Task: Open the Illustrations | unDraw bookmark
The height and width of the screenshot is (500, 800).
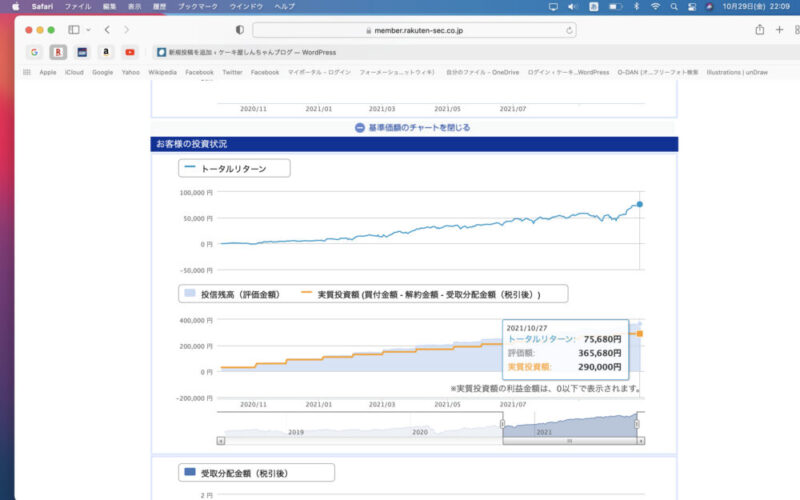Action: pos(737,72)
